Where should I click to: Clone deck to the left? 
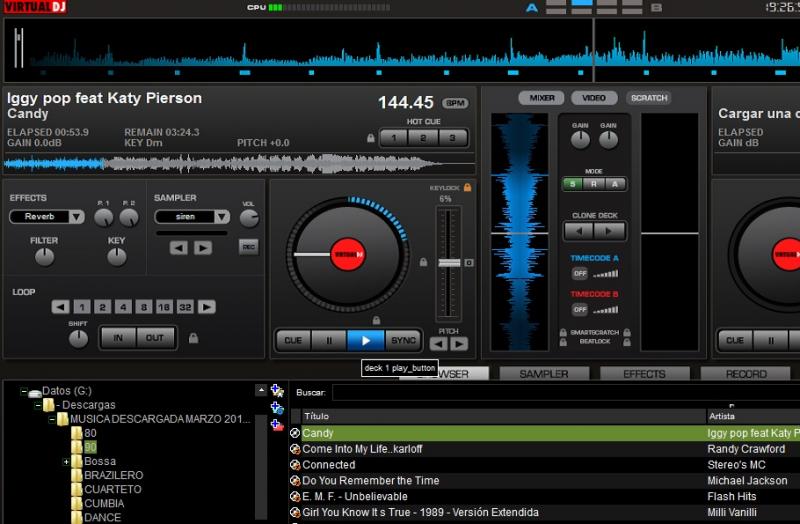tap(579, 231)
